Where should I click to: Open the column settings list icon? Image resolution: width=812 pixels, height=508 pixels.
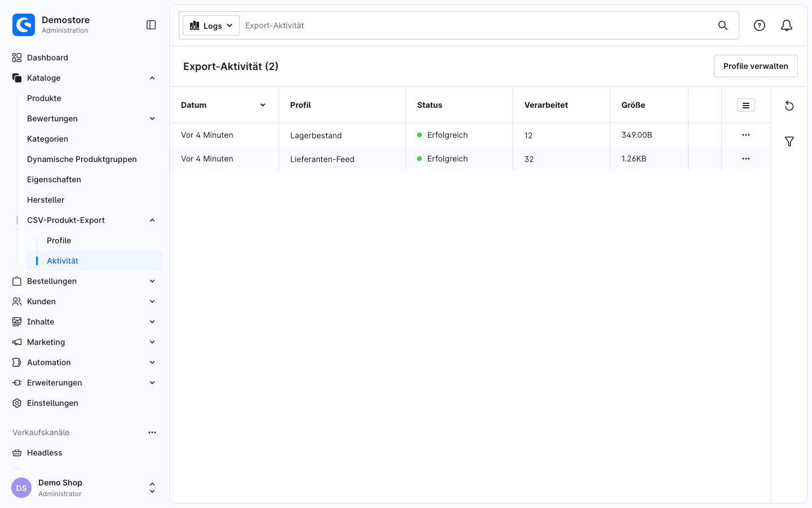click(746, 105)
